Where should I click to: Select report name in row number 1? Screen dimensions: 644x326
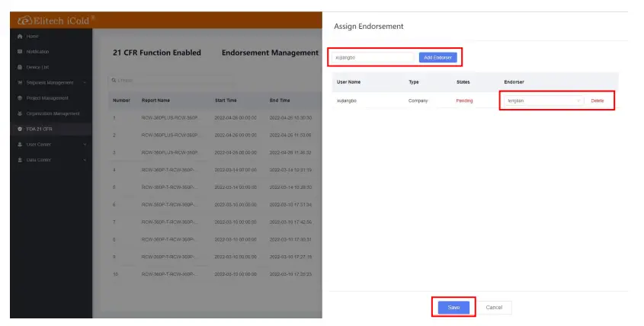[170, 118]
